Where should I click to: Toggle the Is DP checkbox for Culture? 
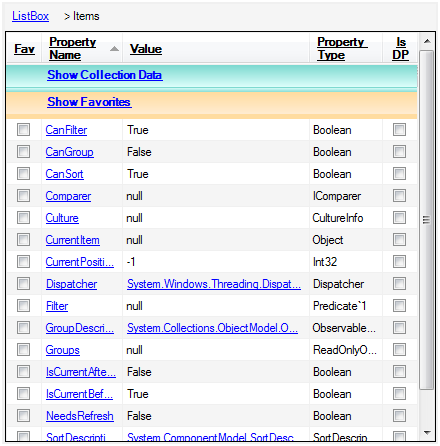coord(399,218)
